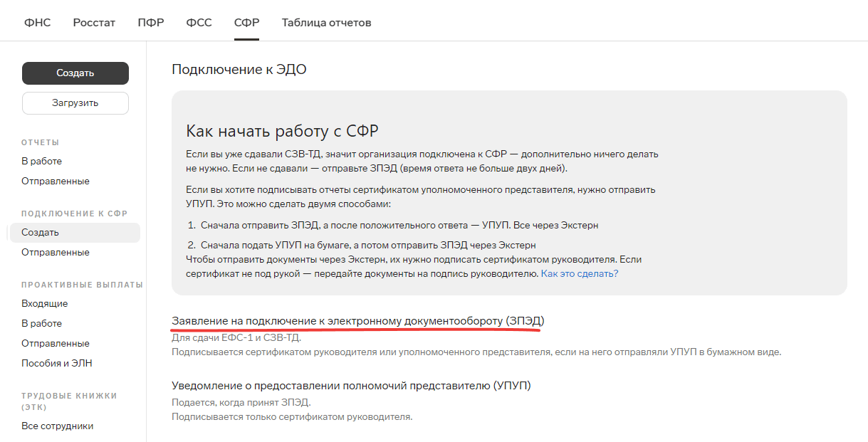Screen dimensions: 868x442
Task: Click the ОТЧЕТЫ section label
Action: point(41,142)
